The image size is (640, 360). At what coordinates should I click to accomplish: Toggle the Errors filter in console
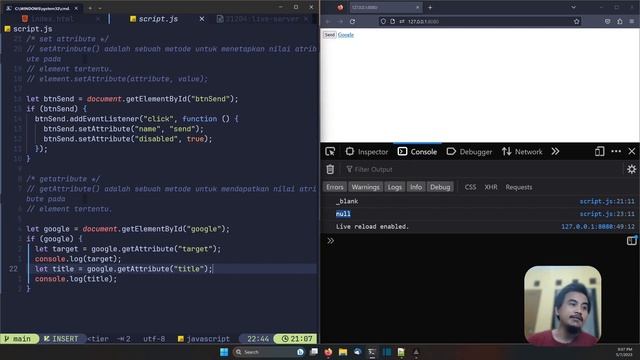(335, 187)
